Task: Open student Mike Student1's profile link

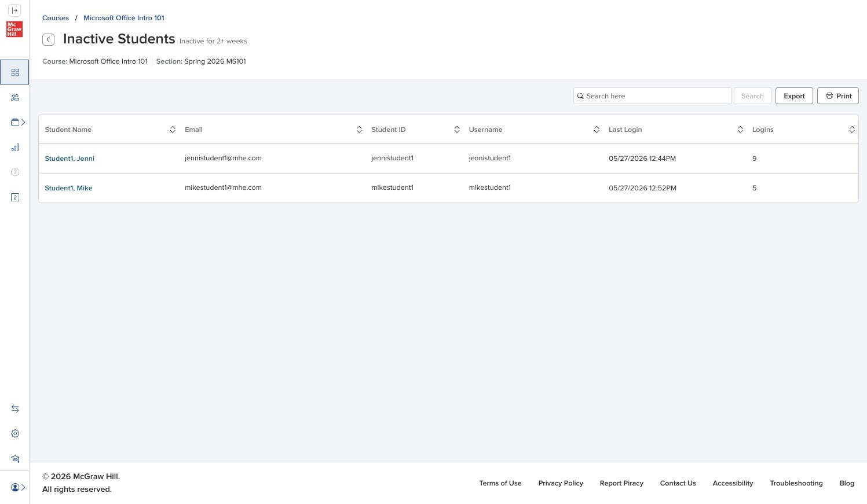Action: (x=68, y=188)
